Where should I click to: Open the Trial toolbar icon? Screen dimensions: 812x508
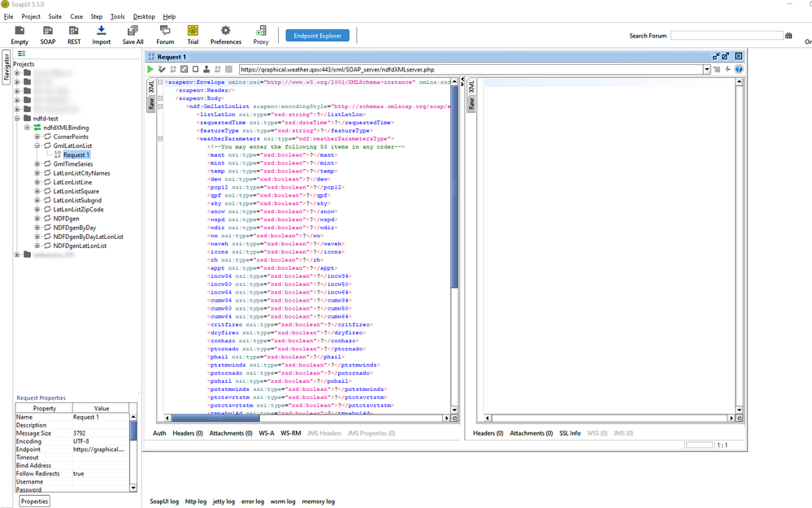click(193, 35)
